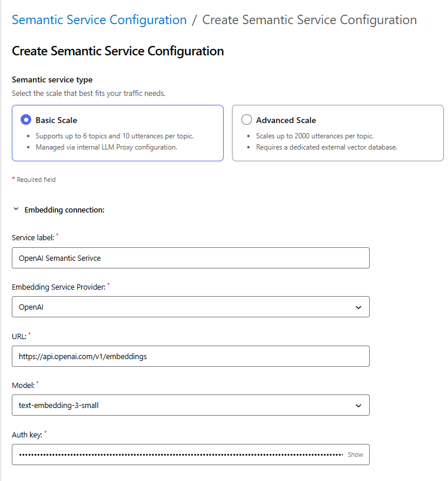The height and width of the screenshot is (481, 448).
Task: Click the Create Semantic Service Configuration breadcrumb text
Action: coord(310,20)
